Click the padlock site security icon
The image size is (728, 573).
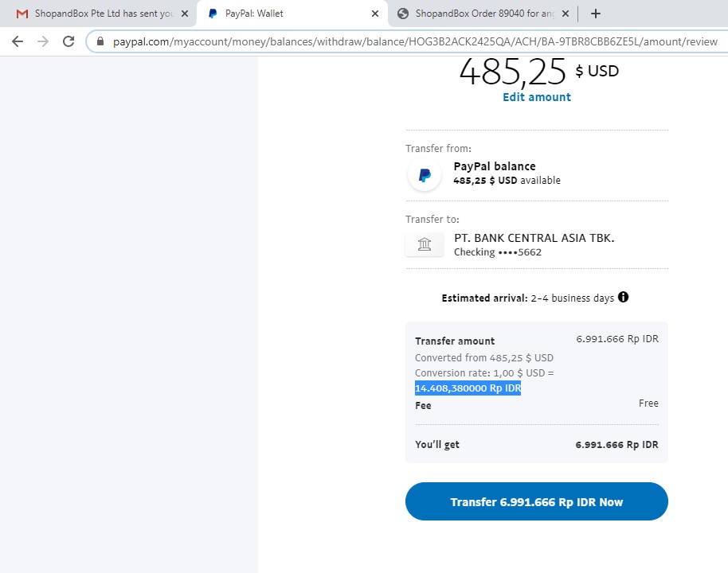click(x=100, y=41)
